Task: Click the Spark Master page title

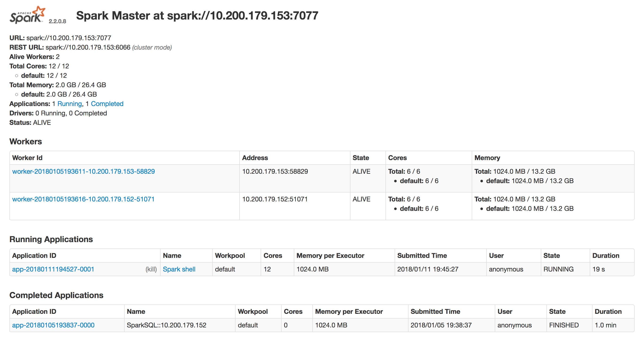Action: (197, 16)
